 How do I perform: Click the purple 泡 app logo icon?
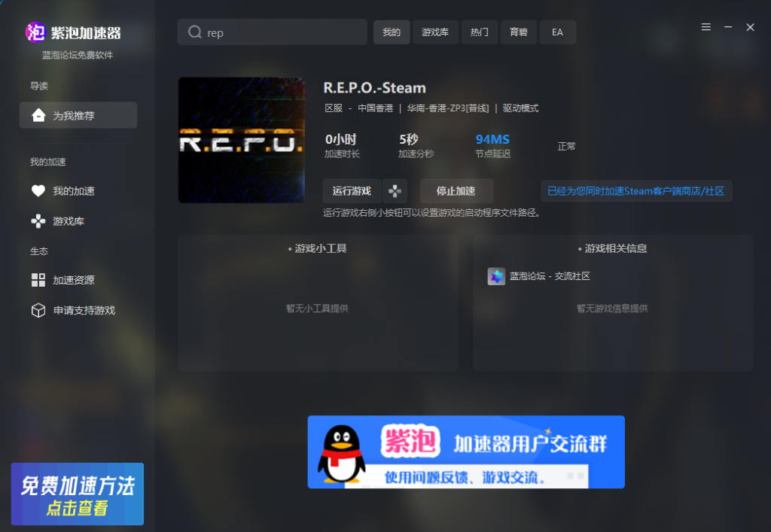(35, 32)
